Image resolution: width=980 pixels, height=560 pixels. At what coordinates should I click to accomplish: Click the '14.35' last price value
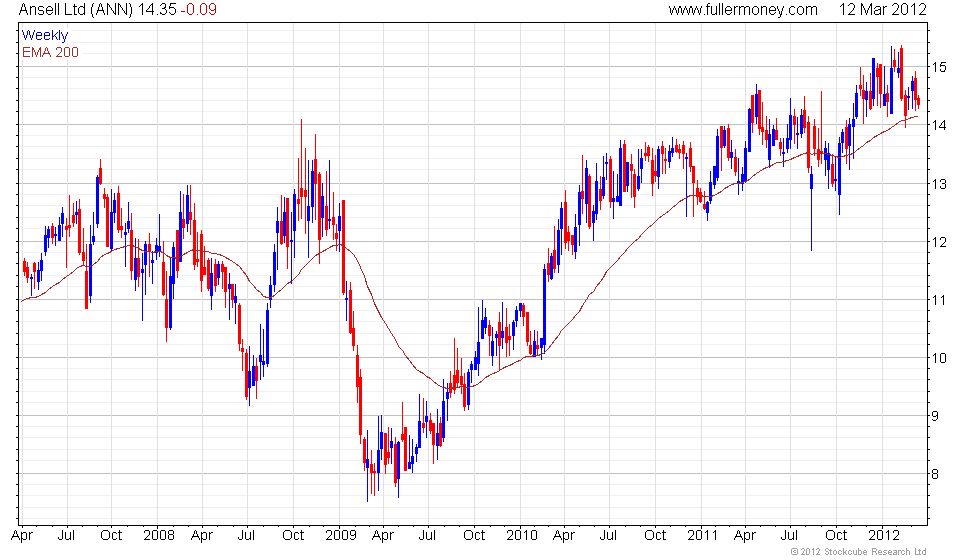156,10
